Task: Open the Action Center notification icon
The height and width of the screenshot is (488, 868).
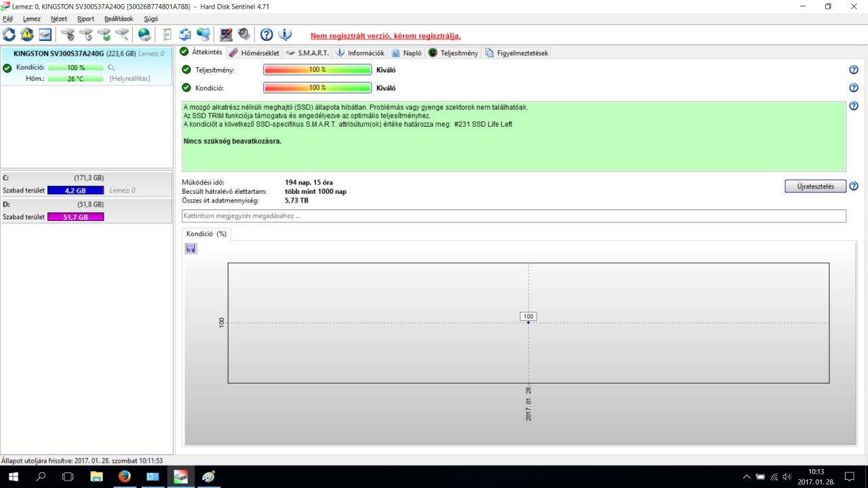Action: point(850,476)
